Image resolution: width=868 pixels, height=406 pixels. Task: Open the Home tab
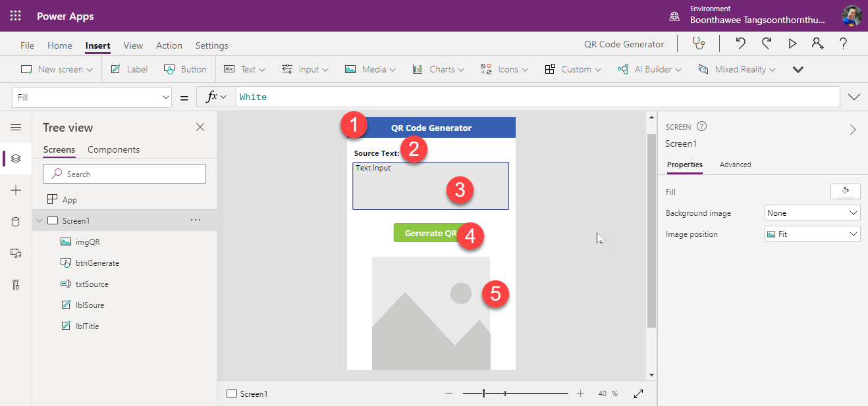coord(60,45)
